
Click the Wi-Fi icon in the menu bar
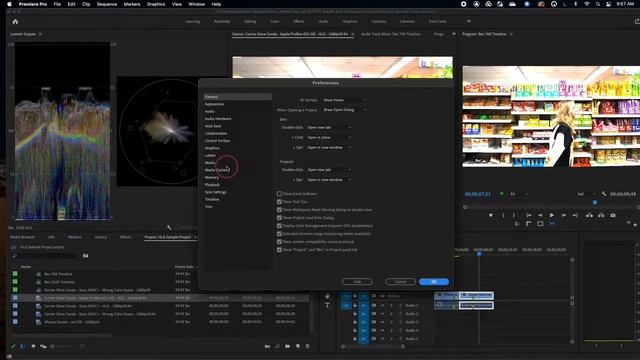coord(587,4)
